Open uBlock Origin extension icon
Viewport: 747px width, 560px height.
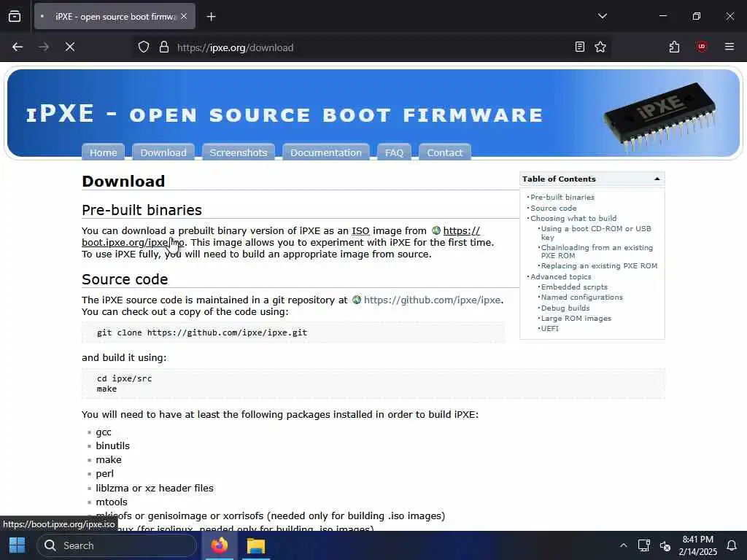(x=701, y=47)
